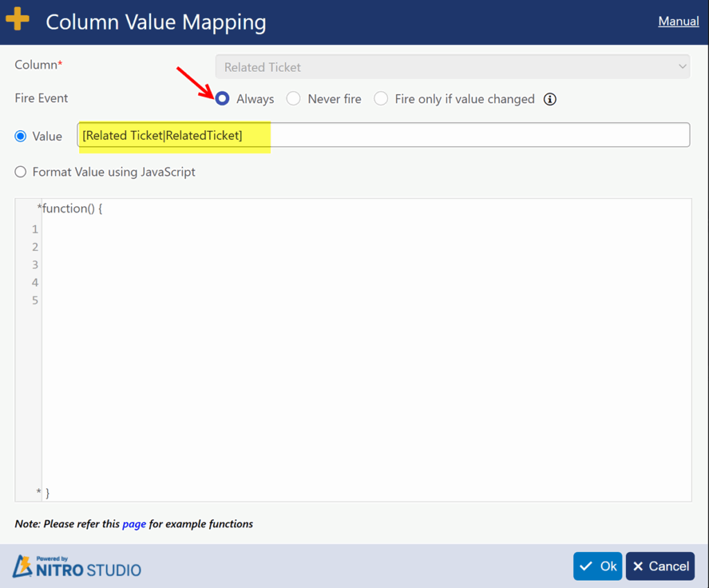Select Format Value using JavaScript option
This screenshot has width=709, height=588.
tap(20, 172)
